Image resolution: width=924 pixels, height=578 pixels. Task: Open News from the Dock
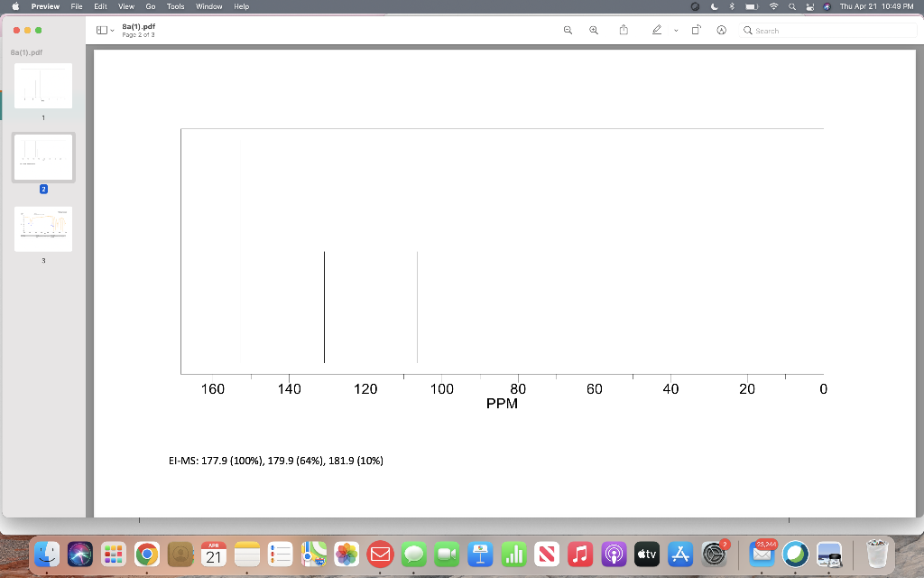[547, 555]
